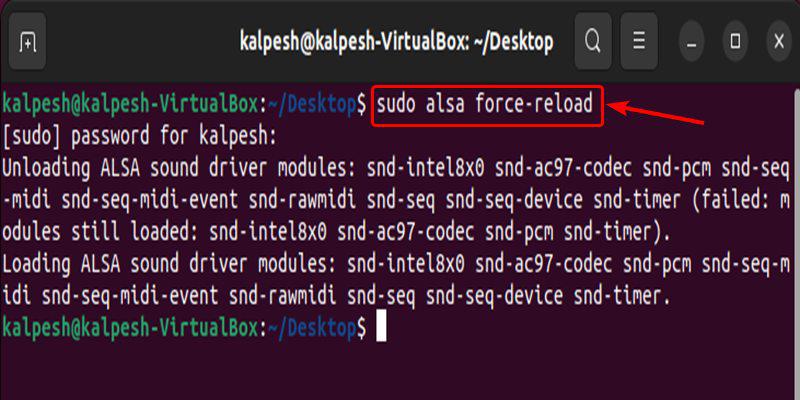
Task: Click the highlighted sudo alsa force-reload command
Action: (x=487, y=104)
